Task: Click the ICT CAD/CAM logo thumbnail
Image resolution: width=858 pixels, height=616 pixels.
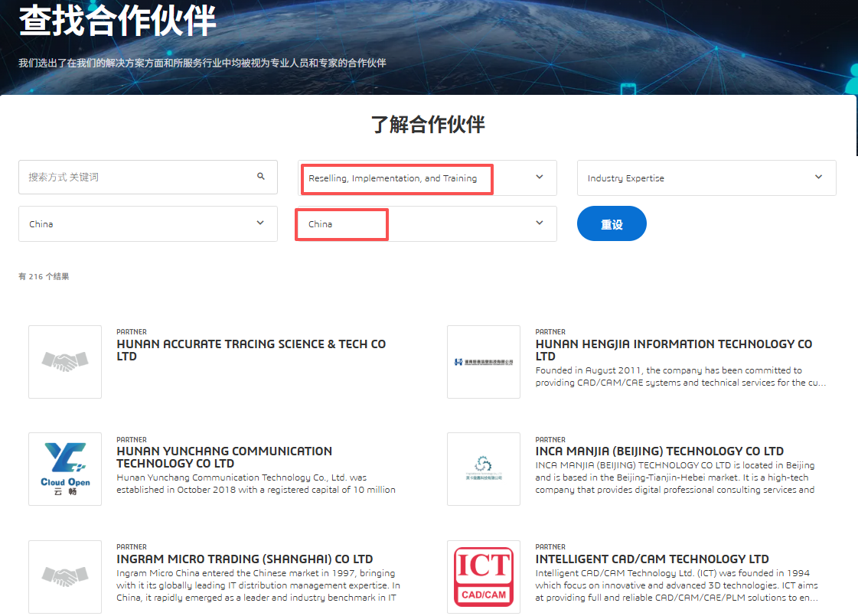Action: tap(484, 577)
